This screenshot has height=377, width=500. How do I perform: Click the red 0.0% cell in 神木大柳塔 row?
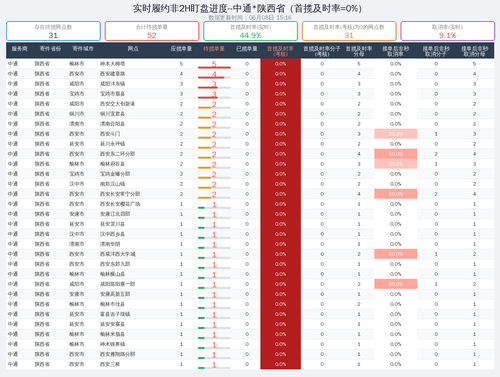280,64
